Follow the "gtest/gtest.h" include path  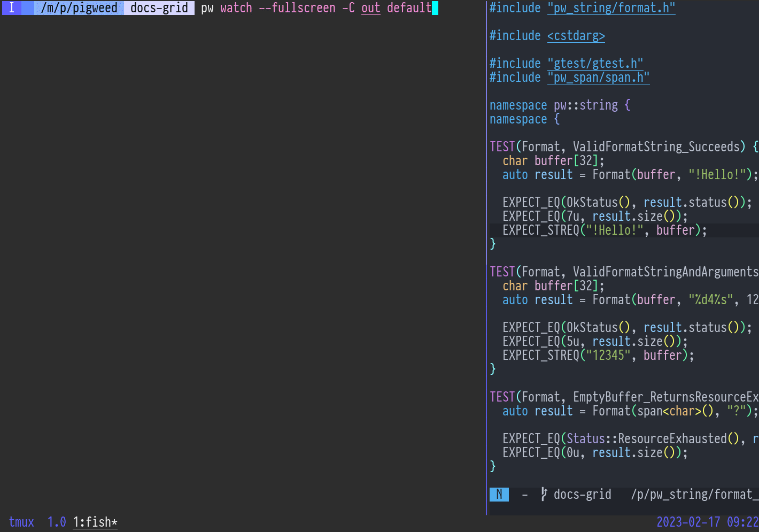coord(595,64)
